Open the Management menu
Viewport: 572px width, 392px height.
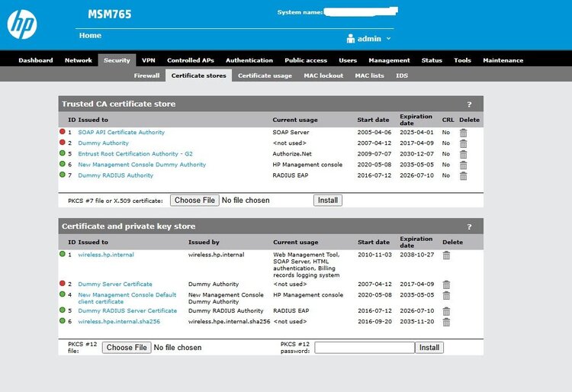point(389,60)
